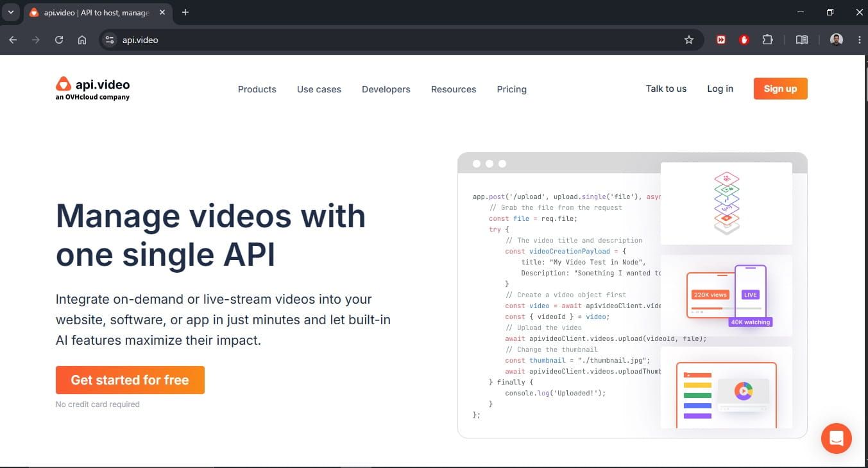Image resolution: width=868 pixels, height=468 pixels.
Task: Click the Talk to us link
Action: tap(666, 89)
